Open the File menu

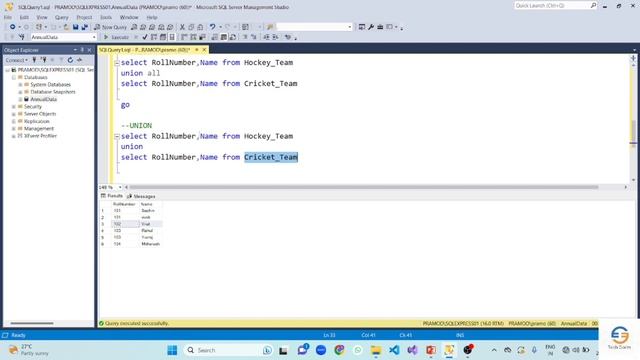(x=8, y=17)
